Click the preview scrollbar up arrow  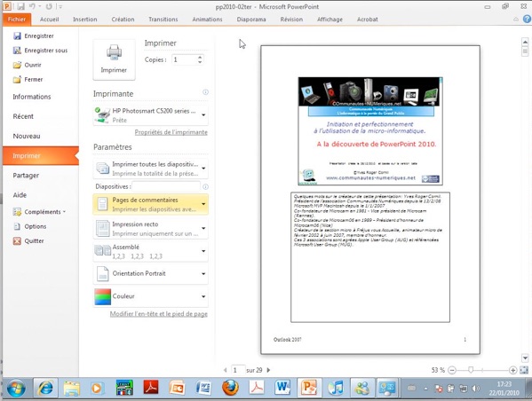(525, 42)
